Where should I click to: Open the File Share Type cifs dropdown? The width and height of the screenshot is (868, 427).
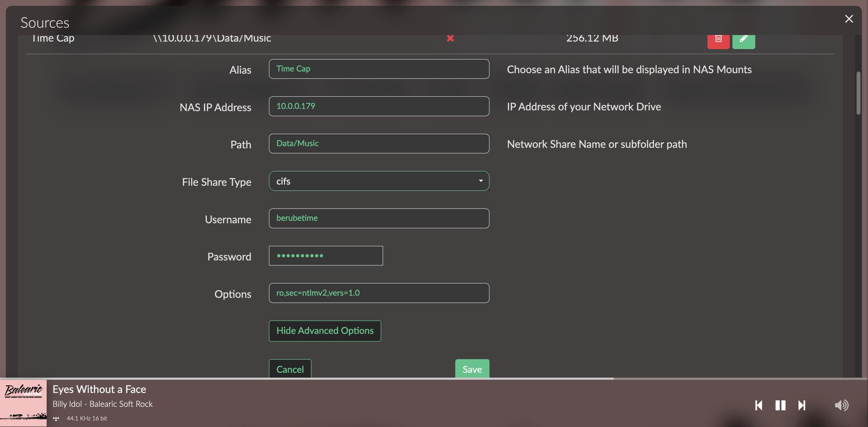(379, 181)
